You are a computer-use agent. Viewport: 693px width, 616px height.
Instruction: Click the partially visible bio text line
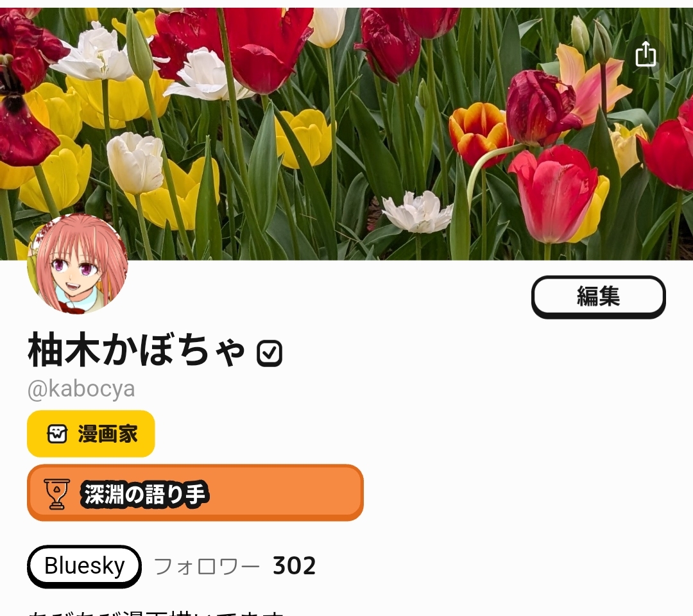coord(155,612)
